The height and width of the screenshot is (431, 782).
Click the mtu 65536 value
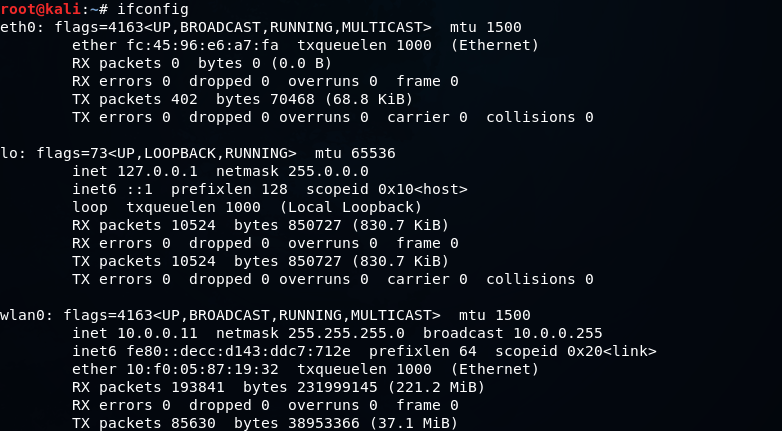(373, 153)
